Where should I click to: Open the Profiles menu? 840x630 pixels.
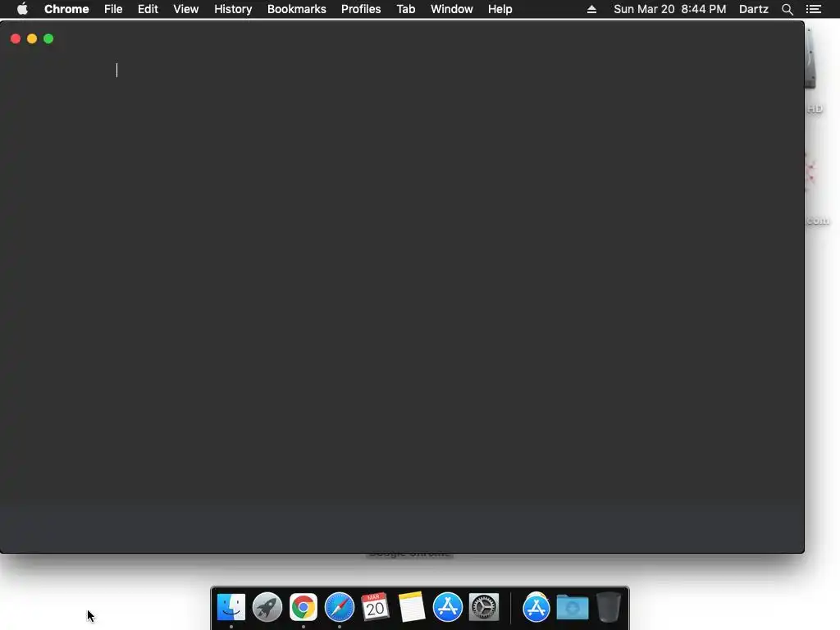(x=361, y=9)
